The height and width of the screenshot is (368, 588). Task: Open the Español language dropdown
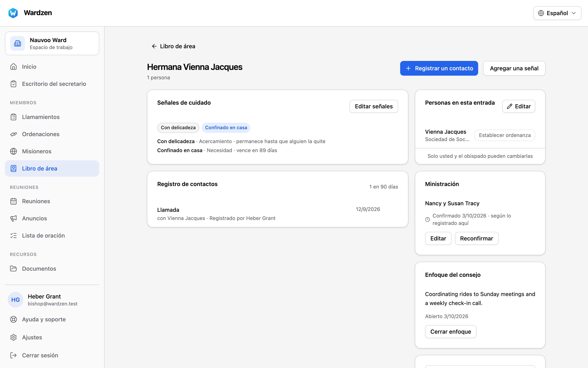[x=557, y=13]
